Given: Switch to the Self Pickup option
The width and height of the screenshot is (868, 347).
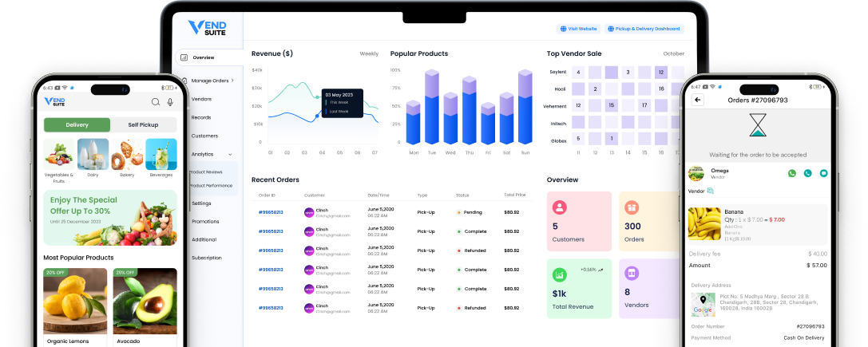Looking at the screenshot, I should click(143, 125).
